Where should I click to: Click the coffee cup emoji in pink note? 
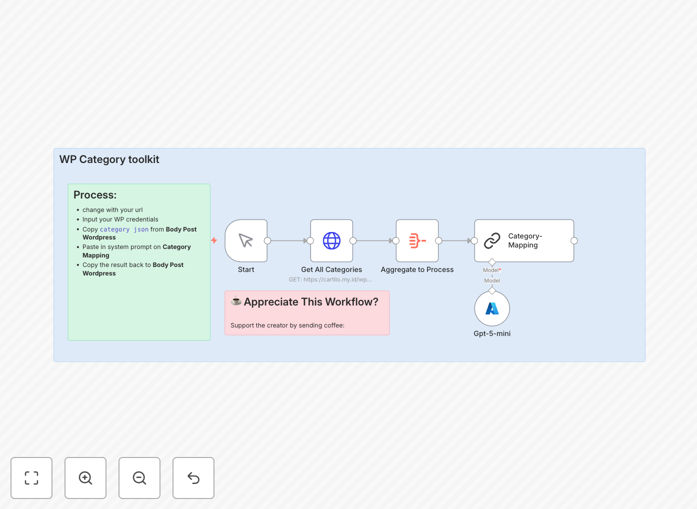[236, 301]
